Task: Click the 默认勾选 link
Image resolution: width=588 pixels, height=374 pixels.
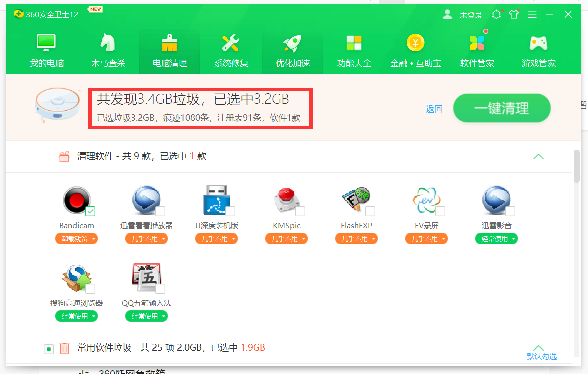Action: [542, 356]
